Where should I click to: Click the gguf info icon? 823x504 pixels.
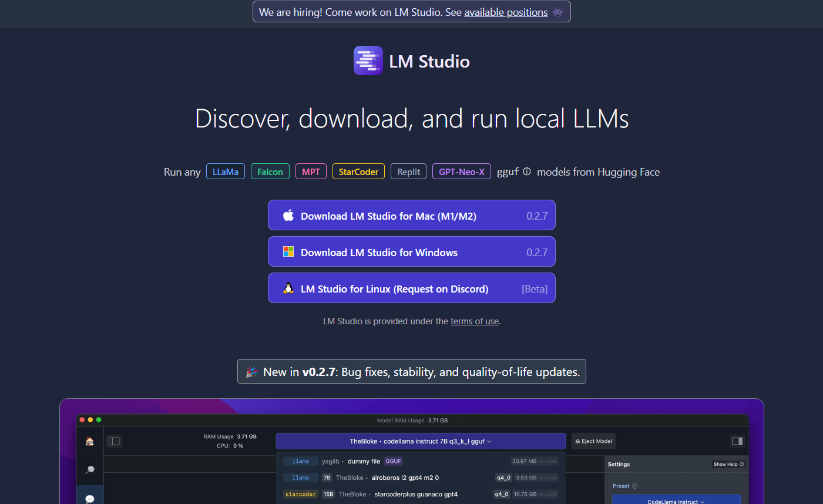coord(526,172)
